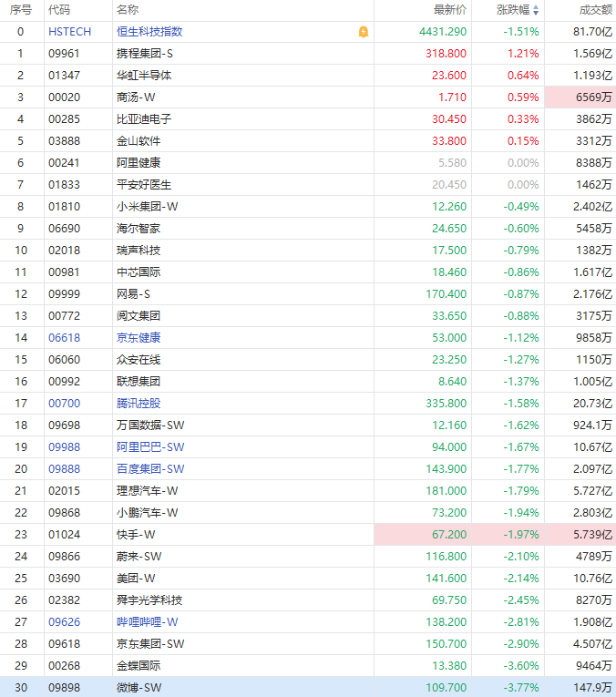
Task: Select the 中芯国际 row
Action: 308,272
